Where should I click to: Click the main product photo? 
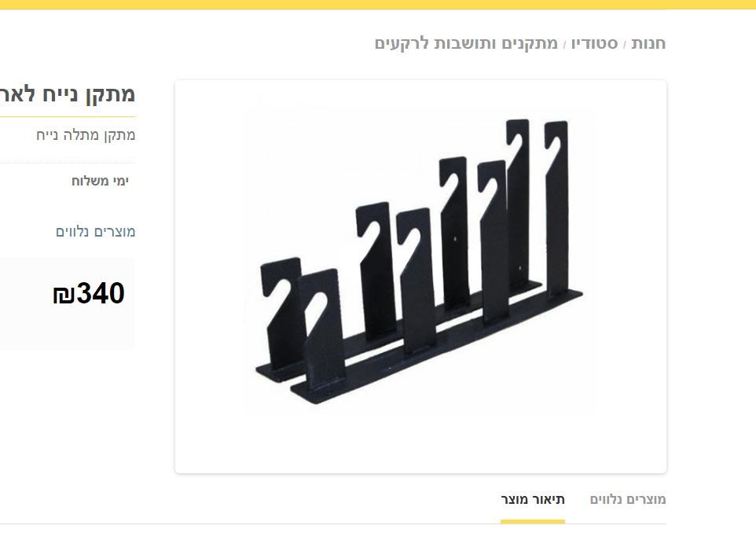pos(420,275)
